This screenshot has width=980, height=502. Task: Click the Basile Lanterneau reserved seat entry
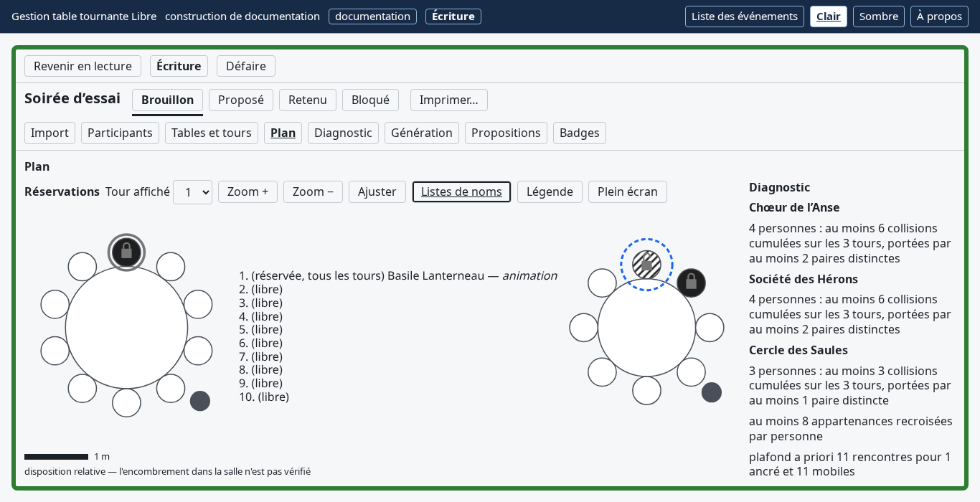click(x=398, y=276)
